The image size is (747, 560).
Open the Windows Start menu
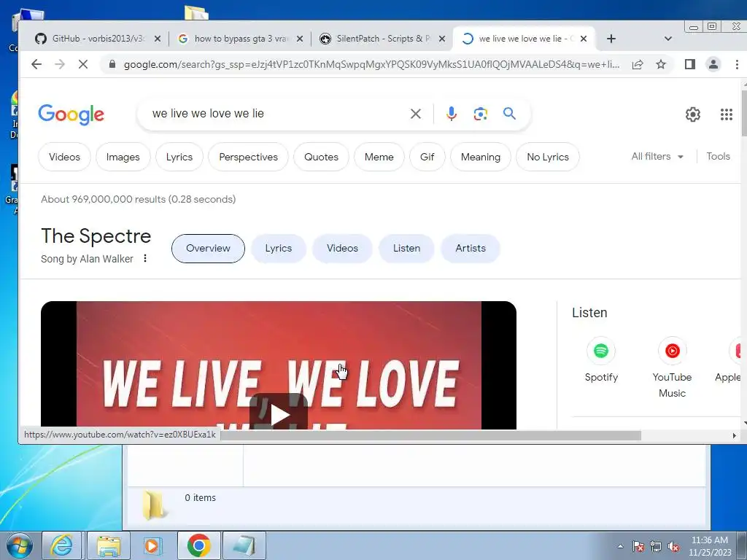click(20, 545)
